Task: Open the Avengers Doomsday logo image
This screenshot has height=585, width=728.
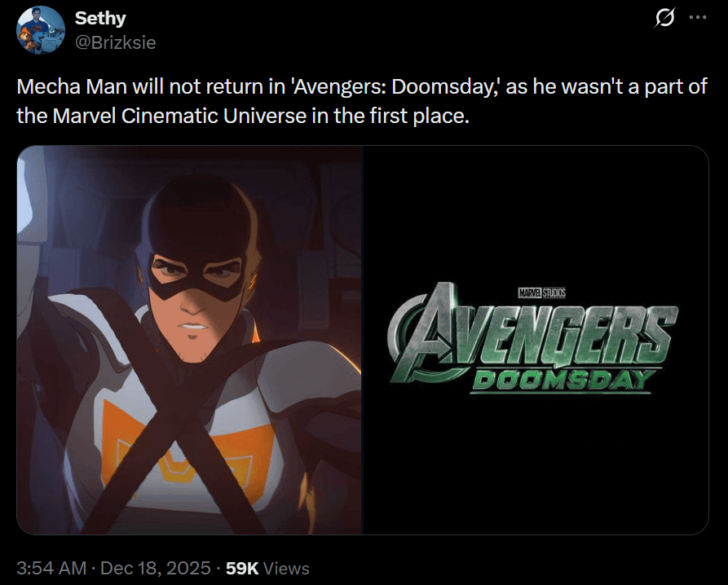Action: (536, 340)
